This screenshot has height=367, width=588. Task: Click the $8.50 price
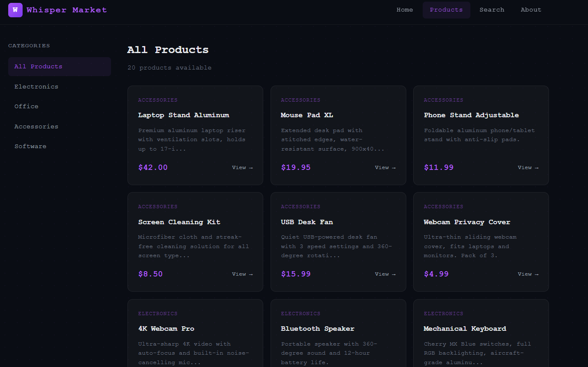pyautogui.click(x=150, y=274)
